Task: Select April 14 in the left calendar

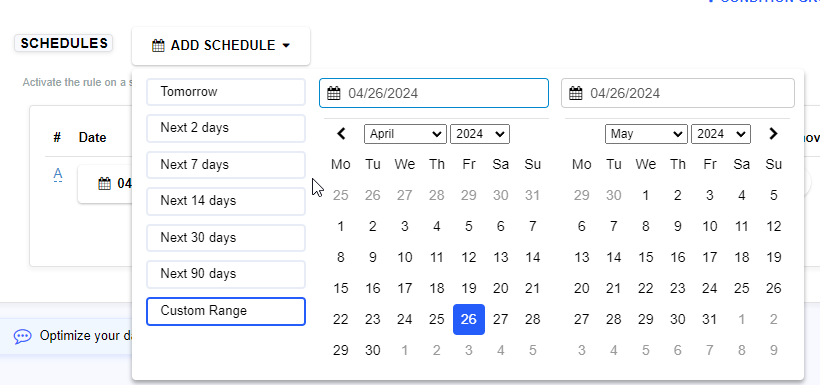Action: tap(532, 257)
